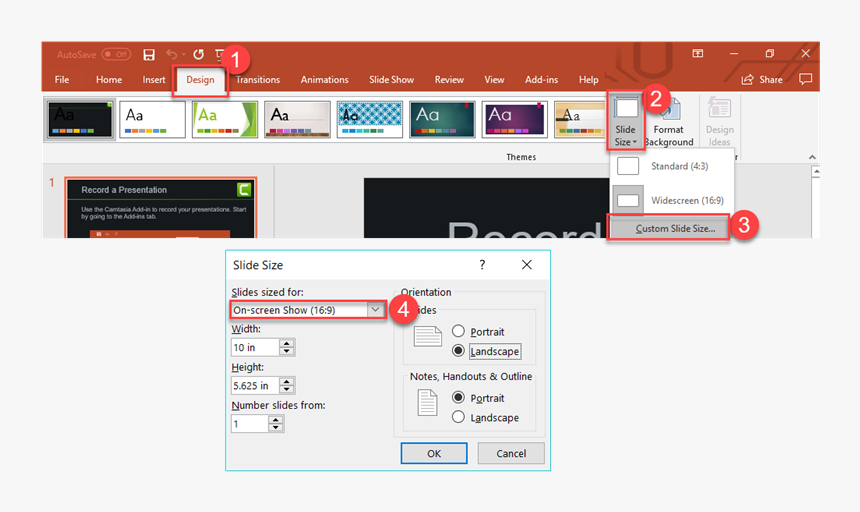Click the Save disk icon
The width and height of the screenshot is (860, 512).
[149, 54]
